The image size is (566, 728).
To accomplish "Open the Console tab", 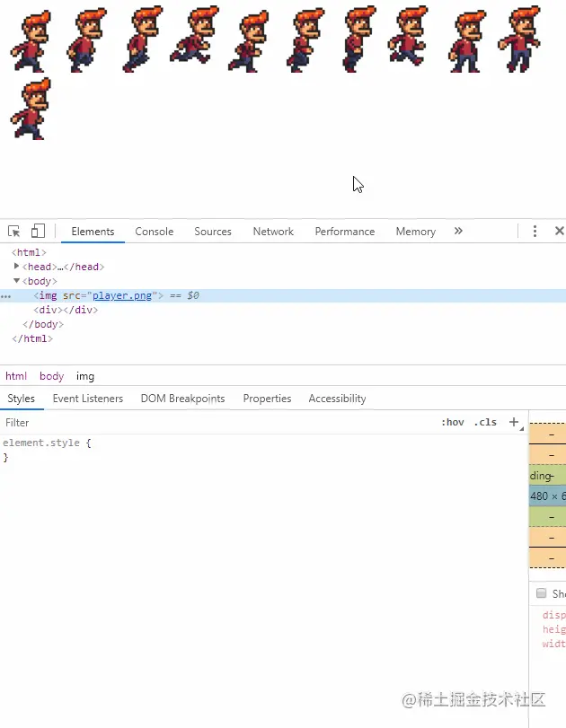I will (155, 232).
